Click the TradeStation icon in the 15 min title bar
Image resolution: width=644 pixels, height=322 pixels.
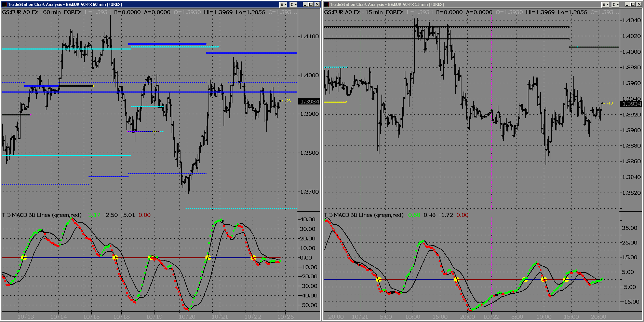(x=326, y=4)
